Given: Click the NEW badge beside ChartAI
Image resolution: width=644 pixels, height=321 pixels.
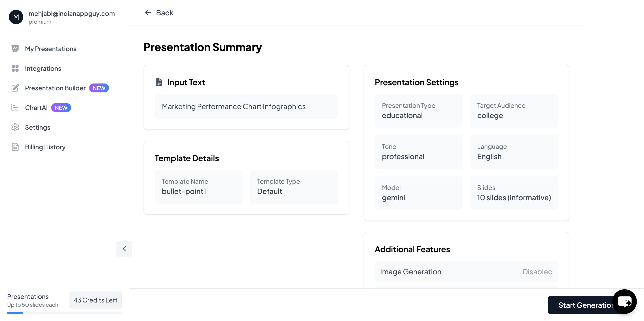Looking at the screenshot, I should click(61, 108).
